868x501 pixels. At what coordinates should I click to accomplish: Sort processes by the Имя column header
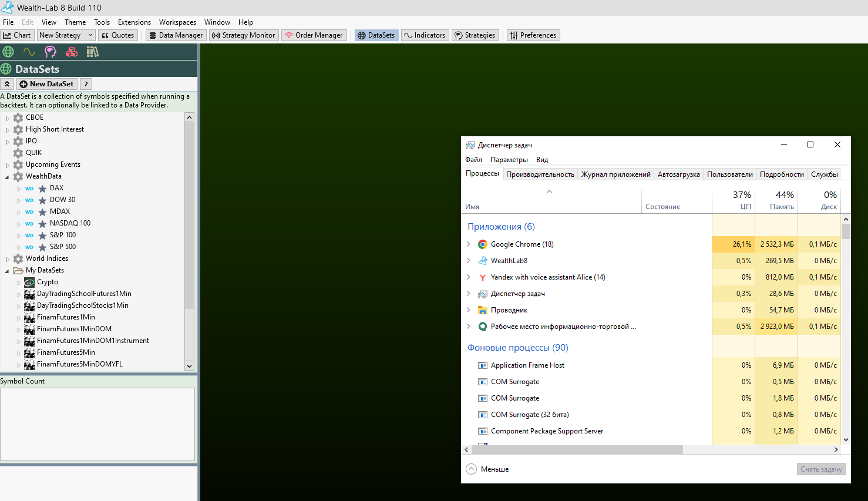pos(551,200)
